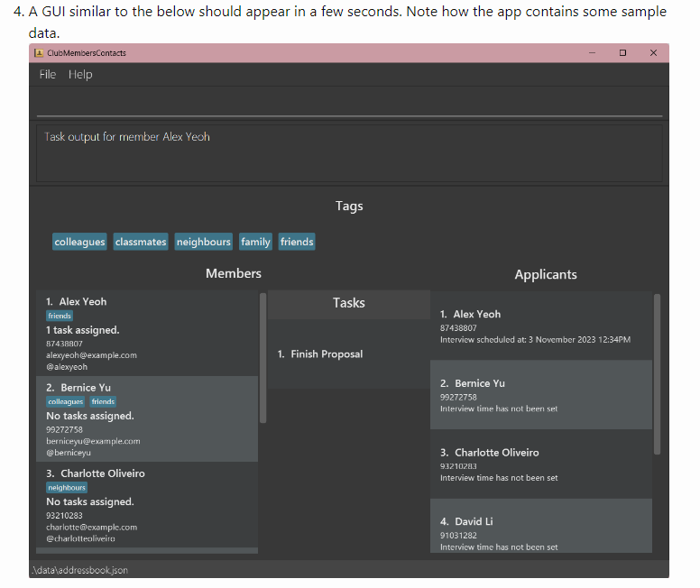Select Alex Yeoh applicant entry
Screen dimensions: 700x588
point(541,326)
